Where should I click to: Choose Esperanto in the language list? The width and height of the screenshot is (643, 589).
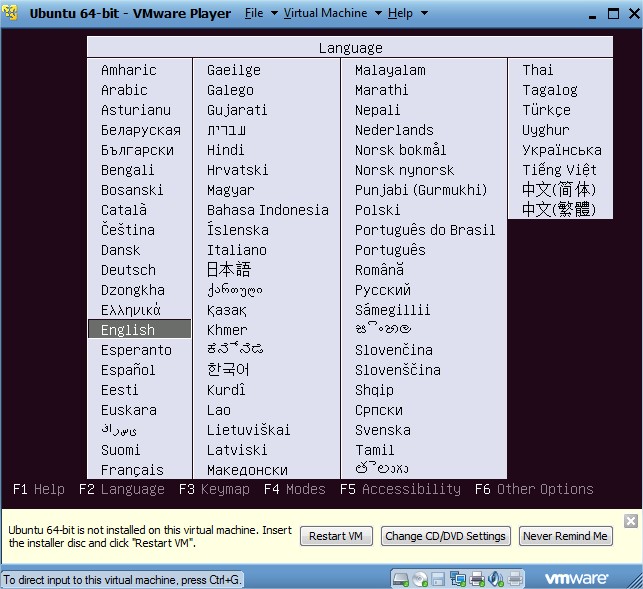click(136, 350)
